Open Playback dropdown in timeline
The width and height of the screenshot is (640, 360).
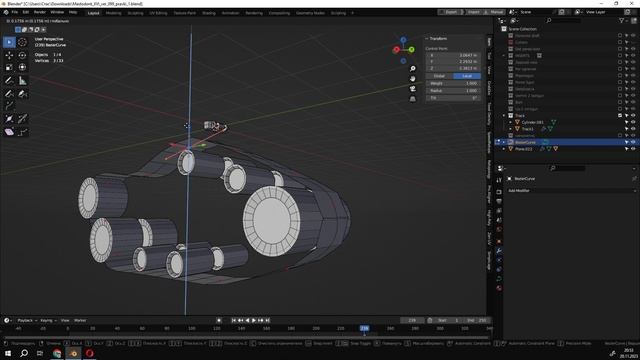point(27,320)
